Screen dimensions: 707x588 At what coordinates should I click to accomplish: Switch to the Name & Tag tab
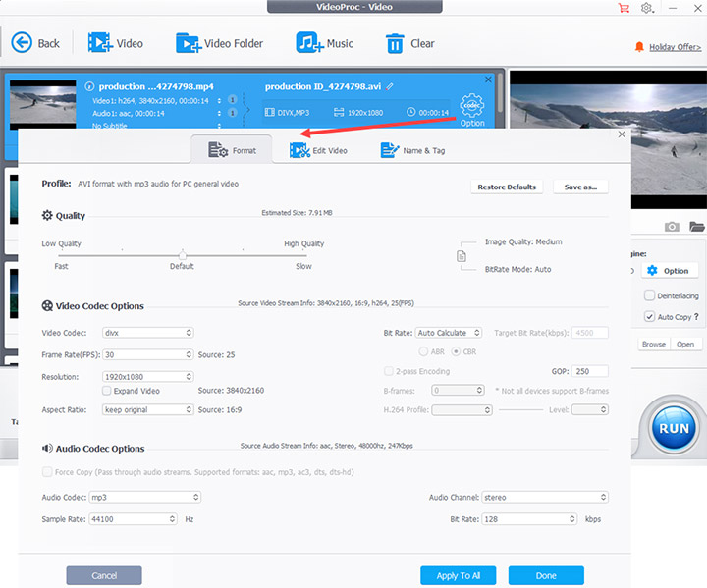point(413,150)
